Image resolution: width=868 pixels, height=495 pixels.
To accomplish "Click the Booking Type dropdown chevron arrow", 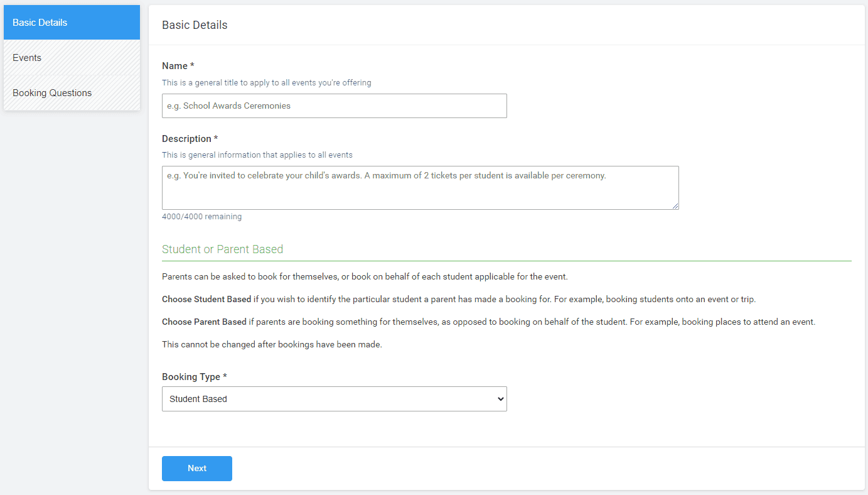I will tap(500, 399).
